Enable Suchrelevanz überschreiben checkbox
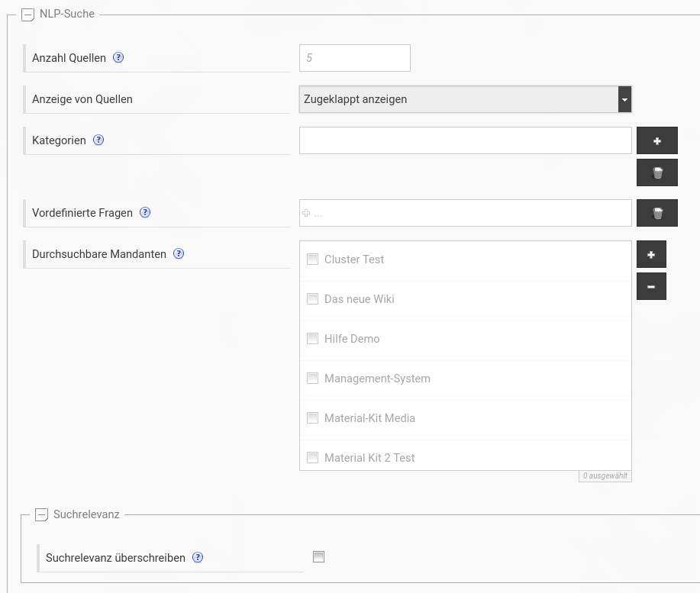Screen dimensions: 700x593 (x=319, y=557)
